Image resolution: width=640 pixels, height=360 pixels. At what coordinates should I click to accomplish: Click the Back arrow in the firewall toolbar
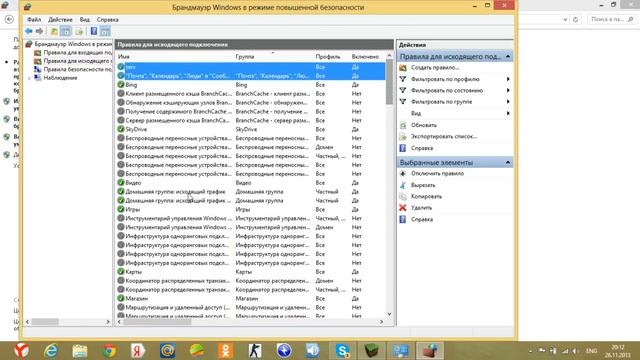pyautogui.click(x=29, y=31)
